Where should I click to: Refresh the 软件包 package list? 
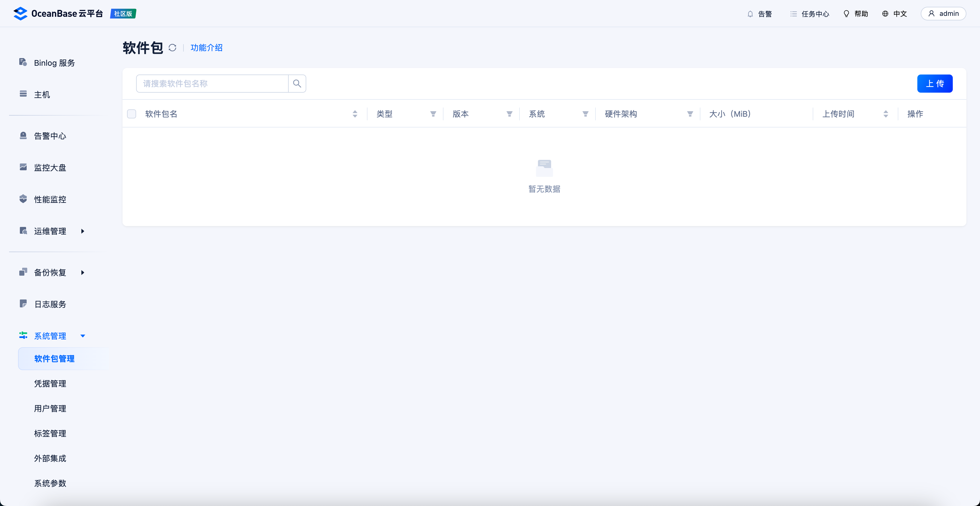[172, 48]
